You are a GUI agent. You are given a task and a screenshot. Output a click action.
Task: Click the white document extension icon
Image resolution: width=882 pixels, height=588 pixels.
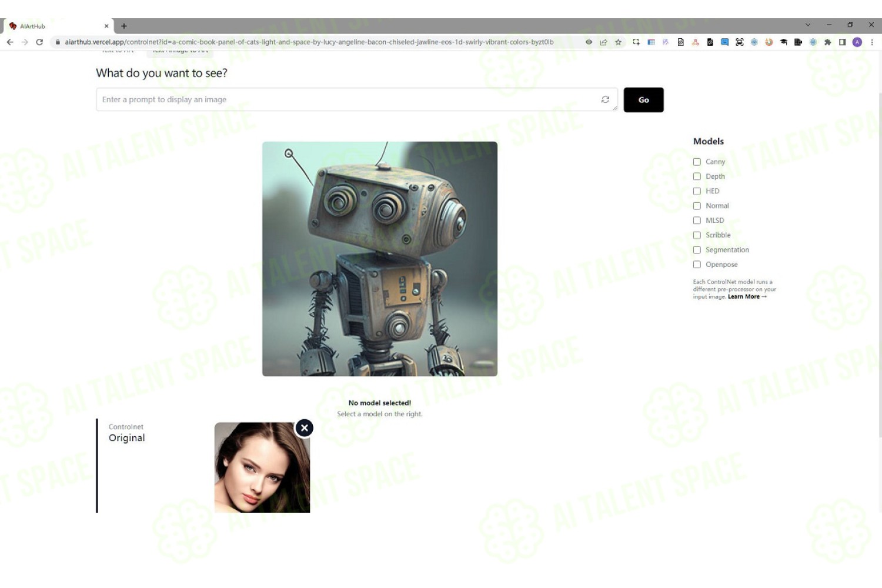pyautogui.click(x=680, y=42)
